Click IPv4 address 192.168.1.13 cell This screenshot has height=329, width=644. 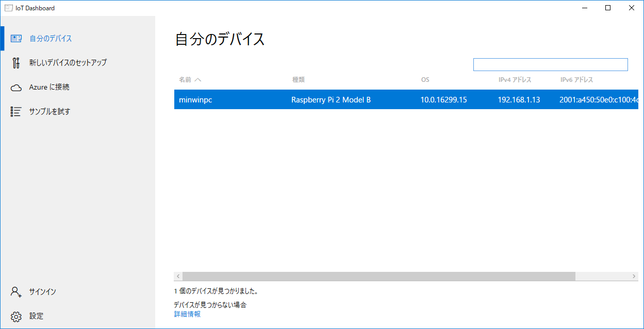click(x=519, y=100)
